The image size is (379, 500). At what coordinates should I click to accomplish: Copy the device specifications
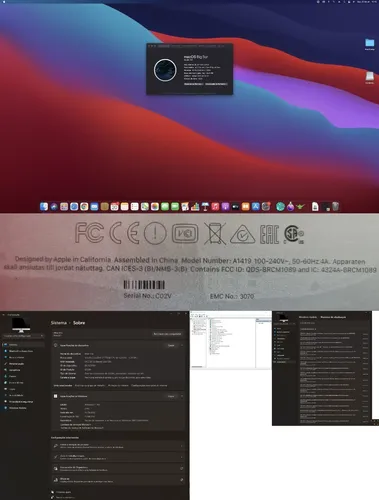171,345
